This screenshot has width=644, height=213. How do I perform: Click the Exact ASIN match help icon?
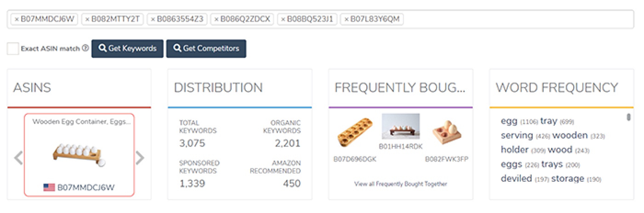[x=85, y=48]
